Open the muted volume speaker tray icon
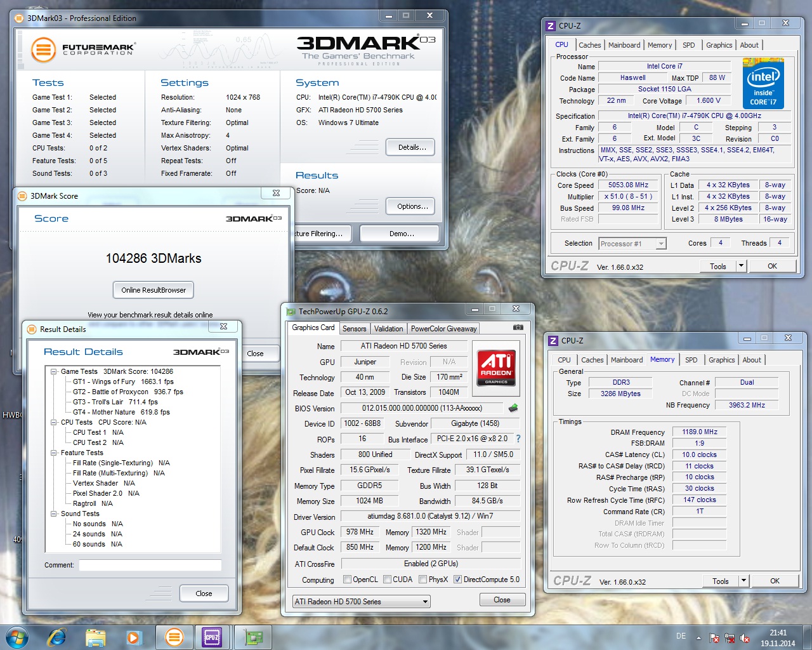Image resolution: width=812 pixels, height=650 pixels. [x=745, y=638]
